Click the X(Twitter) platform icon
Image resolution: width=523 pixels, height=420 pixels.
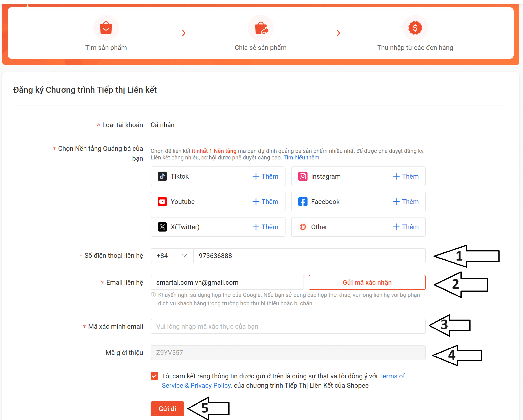tap(162, 227)
